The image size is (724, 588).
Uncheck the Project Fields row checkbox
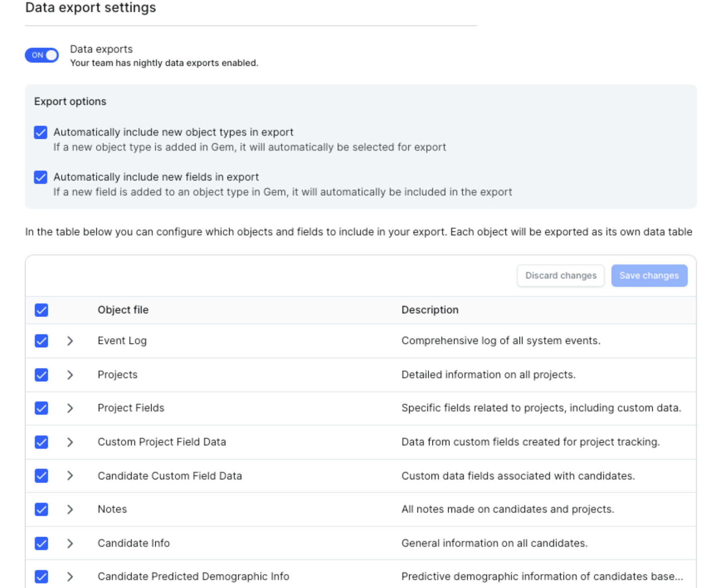click(42, 408)
